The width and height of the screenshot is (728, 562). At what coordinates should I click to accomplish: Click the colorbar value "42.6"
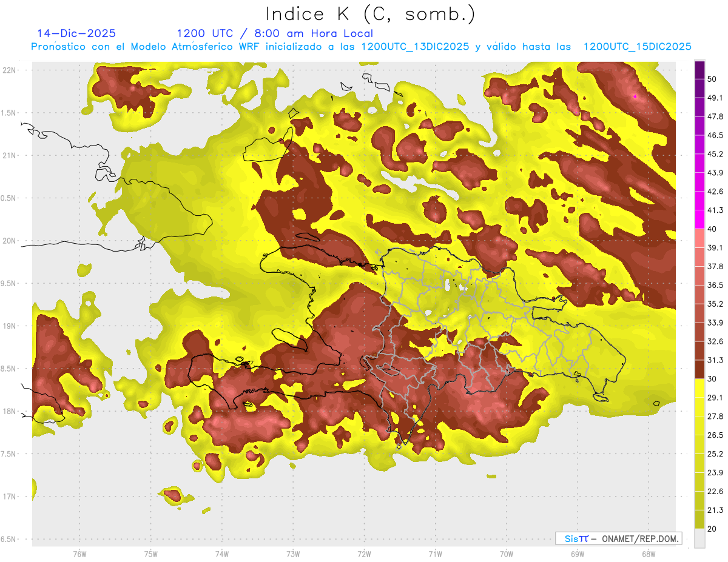715,192
